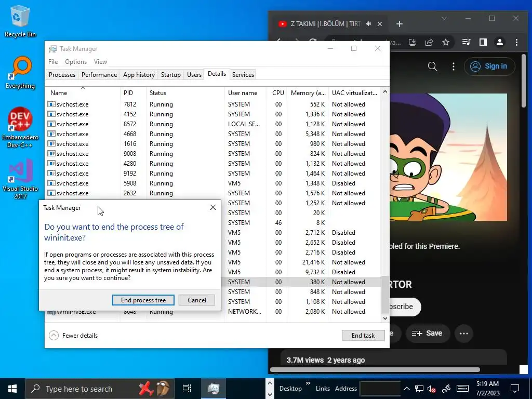Open the Options menu in Task Manager

tap(76, 62)
